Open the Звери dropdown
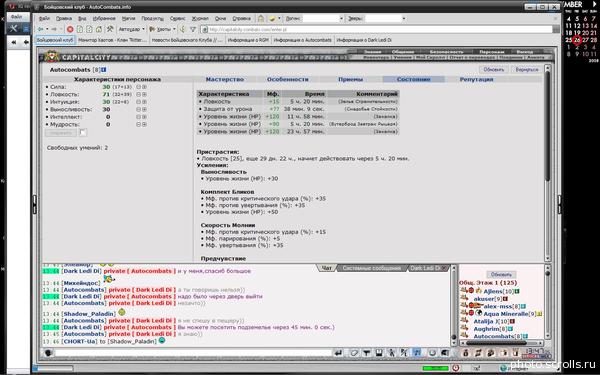Image resolution: width=600 pixels, height=375 pixels. (403, 18)
